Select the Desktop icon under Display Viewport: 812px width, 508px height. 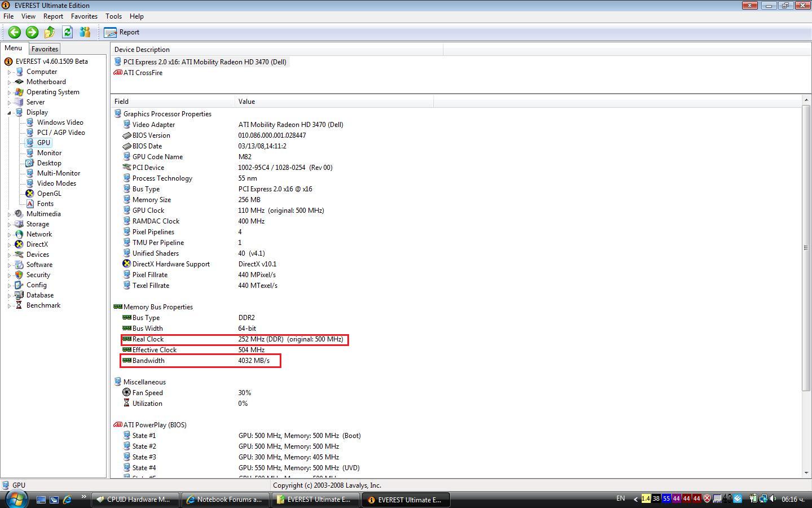pyautogui.click(x=30, y=163)
